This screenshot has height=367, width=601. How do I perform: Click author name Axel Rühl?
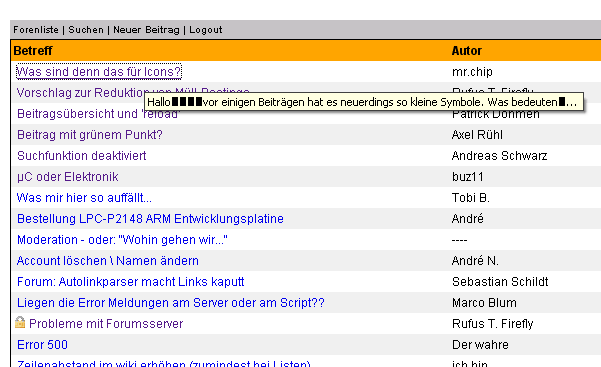coord(477,135)
